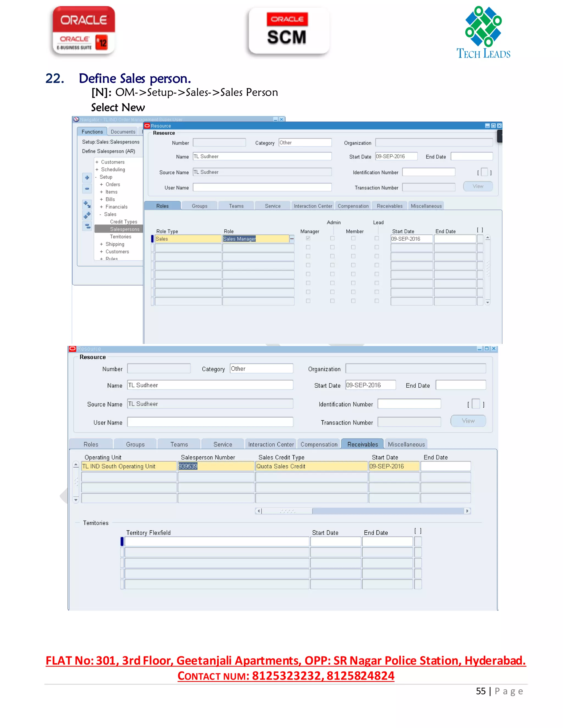This screenshot has height=728, width=563.
Task: Click the Expand All double-plus icon
Action: tap(87, 215)
